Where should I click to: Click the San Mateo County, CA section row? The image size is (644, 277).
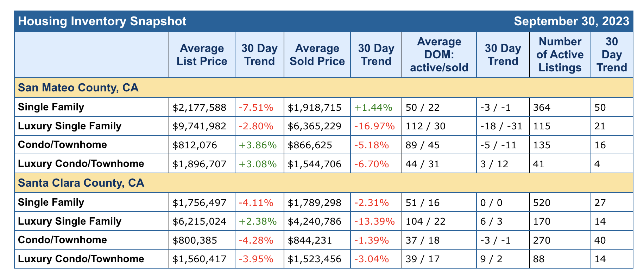click(78, 88)
